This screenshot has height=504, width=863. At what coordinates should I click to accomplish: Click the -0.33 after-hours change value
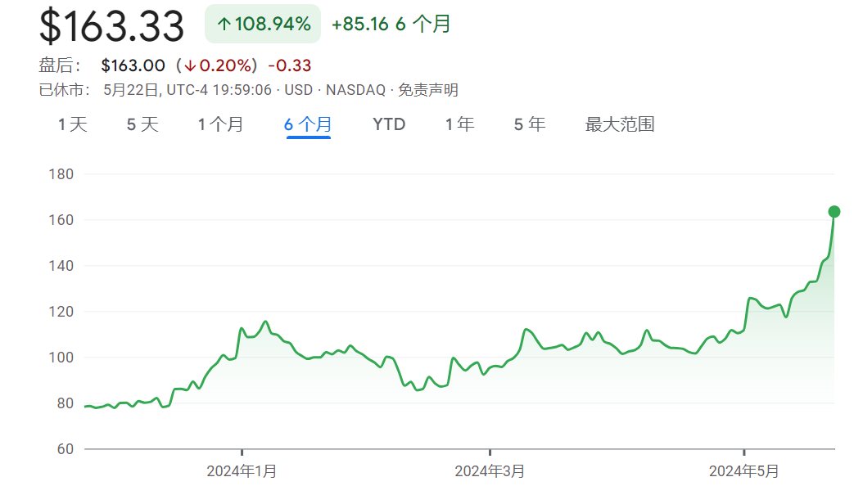290,65
